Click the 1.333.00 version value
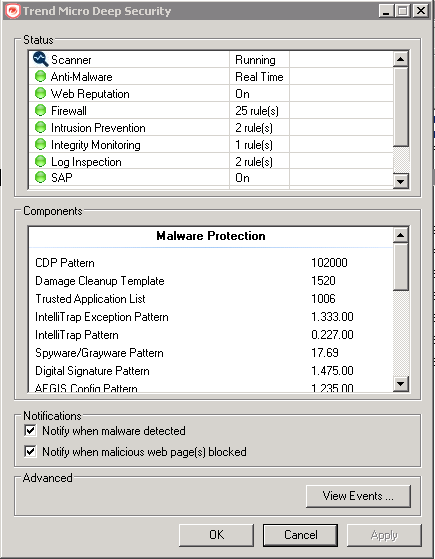435x559 pixels. (x=332, y=317)
